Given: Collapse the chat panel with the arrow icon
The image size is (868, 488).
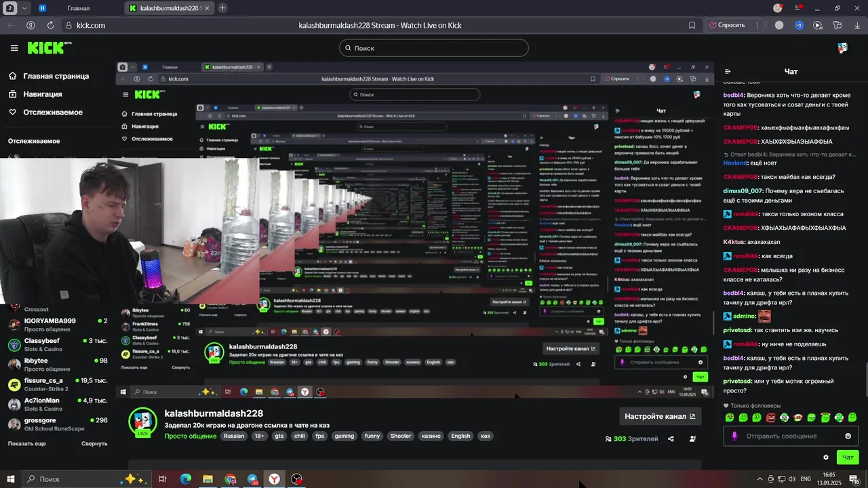Looking at the screenshot, I should tap(728, 71).
